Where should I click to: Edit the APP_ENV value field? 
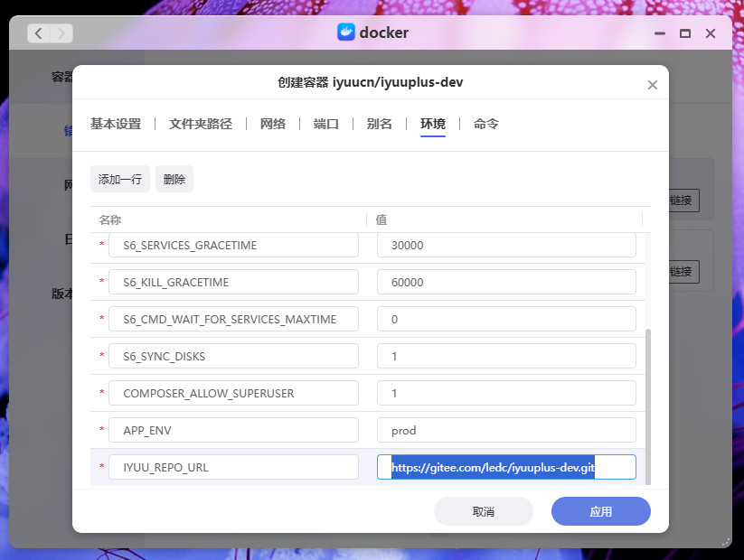506,430
